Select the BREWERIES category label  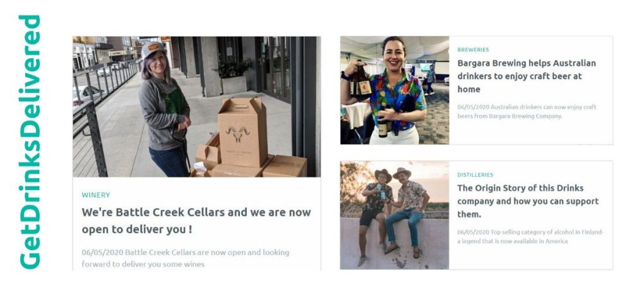(x=473, y=50)
